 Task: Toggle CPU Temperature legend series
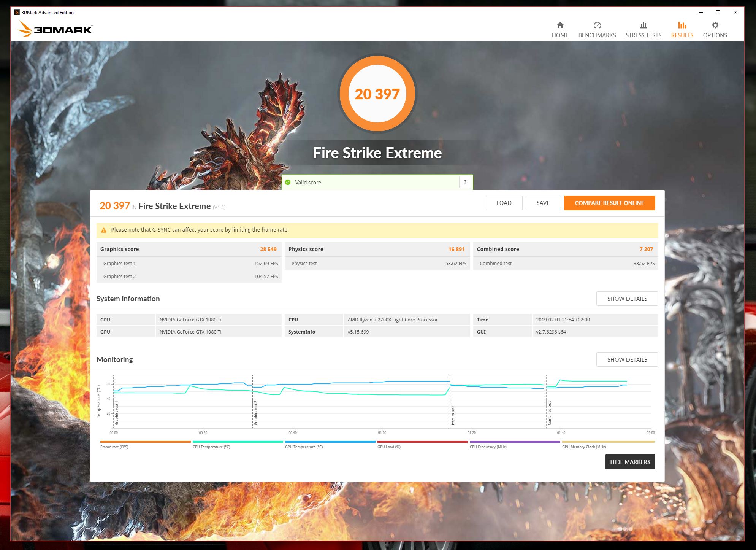coord(238,444)
